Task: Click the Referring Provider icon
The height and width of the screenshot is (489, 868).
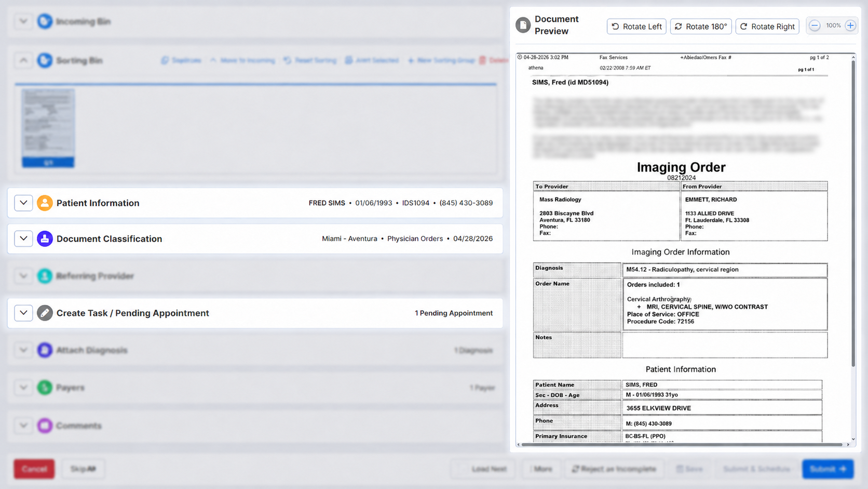Action: (x=45, y=276)
